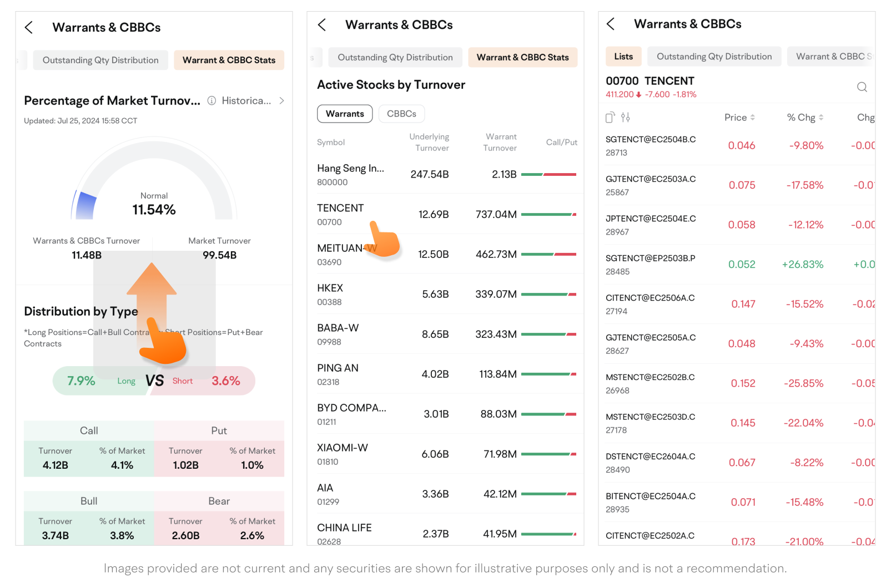891x588 pixels.
Task: Open the 00700 TENCENT stock header
Action: coord(651,87)
